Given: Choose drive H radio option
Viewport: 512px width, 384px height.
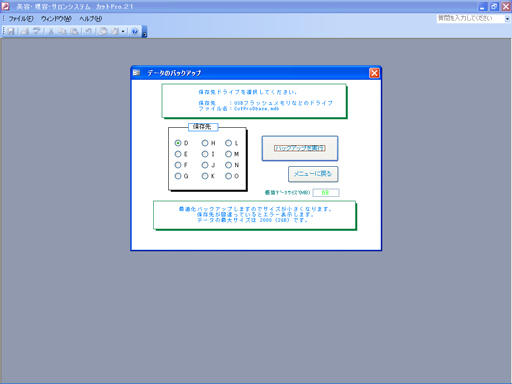Looking at the screenshot, I should pyautogui.click(x=205, y=143).
